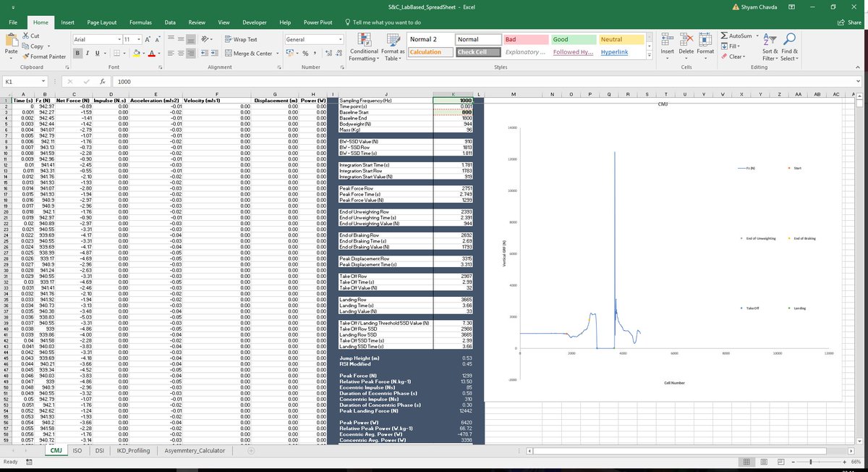Open the Name Box dropdown
The image size is (868, 472).
click(x=43, y=82)
